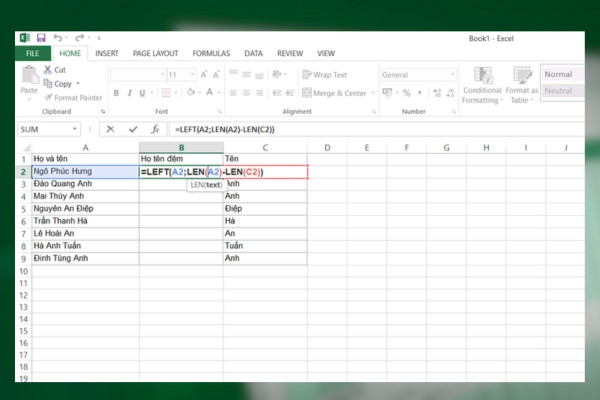Click cell containing Tuấn

[x=265, y=245]
